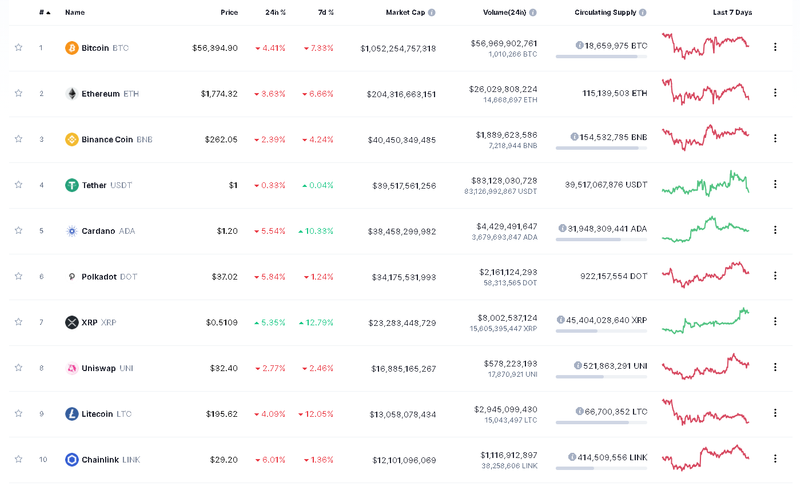This screenshot has height=485, width=800.
Task: Click the Cardano logo icon
Action: tap(71, 231)
